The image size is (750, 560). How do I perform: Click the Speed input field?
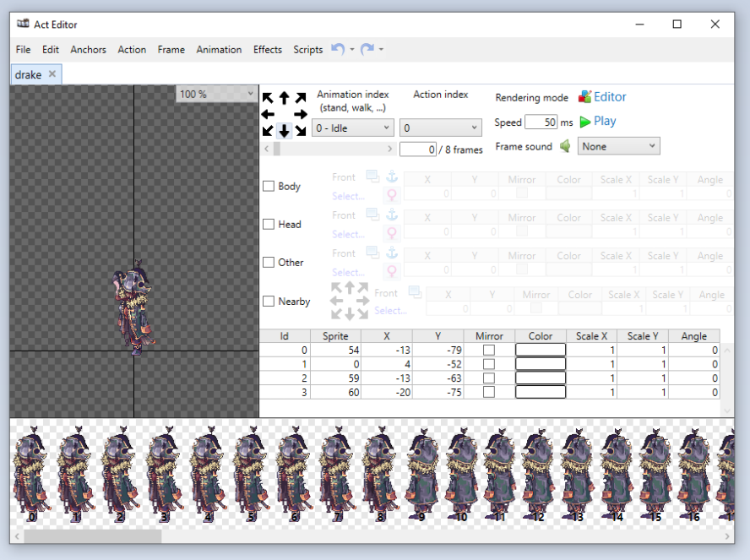click(x=541, y=122)
